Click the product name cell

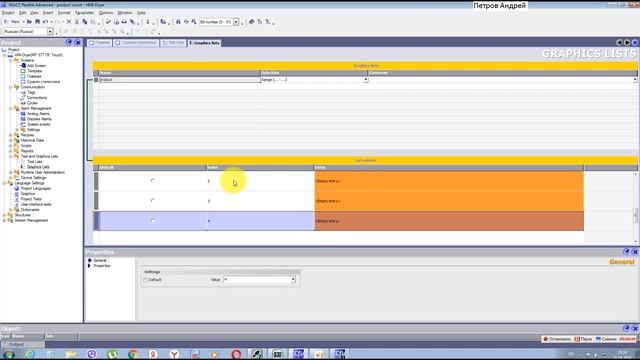(180, 80)
